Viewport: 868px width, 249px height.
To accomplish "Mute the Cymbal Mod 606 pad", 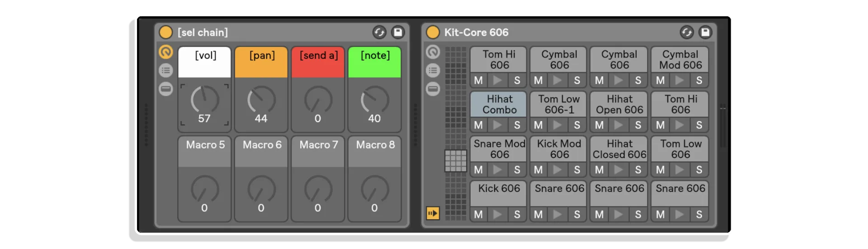I will tap(660, 80).
